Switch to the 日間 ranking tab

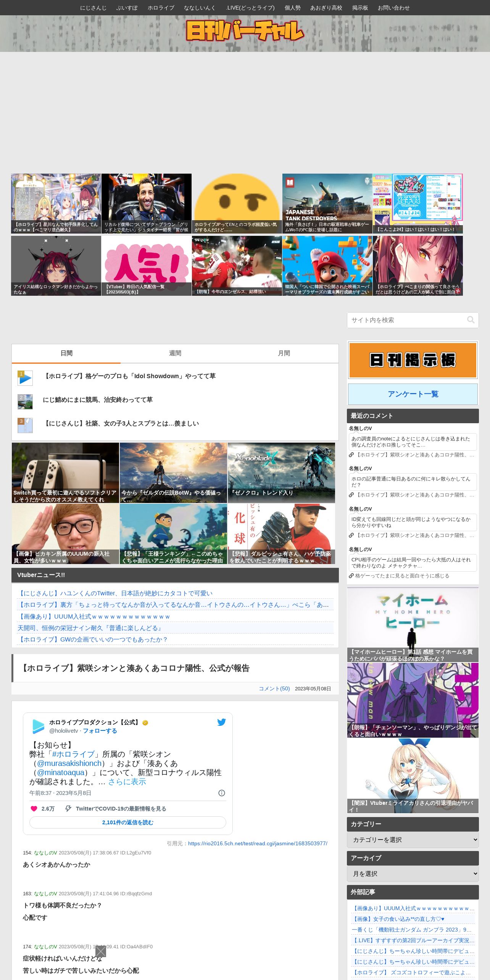point(66,353)
